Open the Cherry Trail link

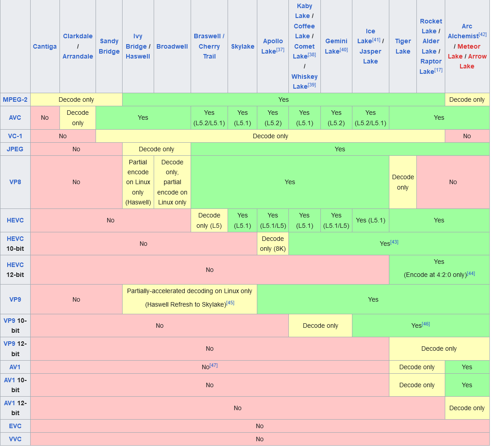209,51
